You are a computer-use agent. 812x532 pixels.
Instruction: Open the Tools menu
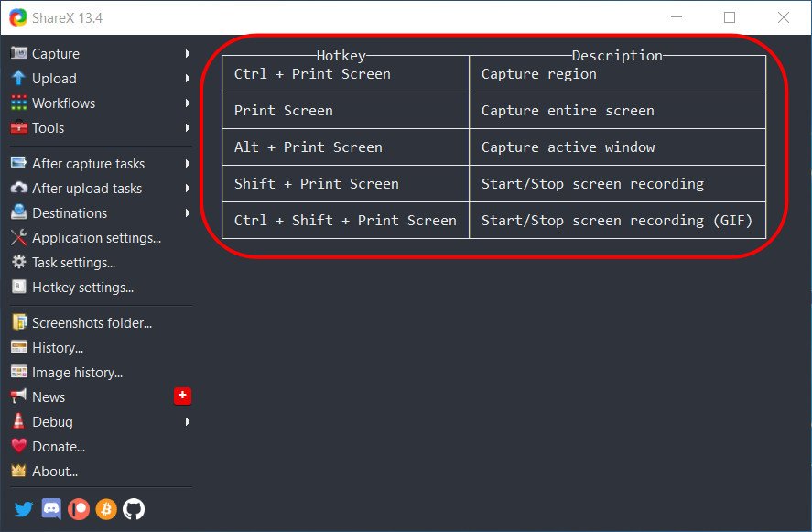click(x=48, y=128)
